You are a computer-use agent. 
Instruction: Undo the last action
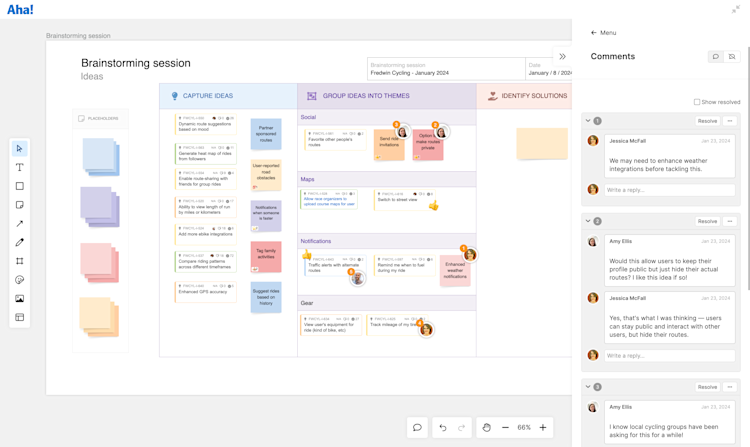443,427
